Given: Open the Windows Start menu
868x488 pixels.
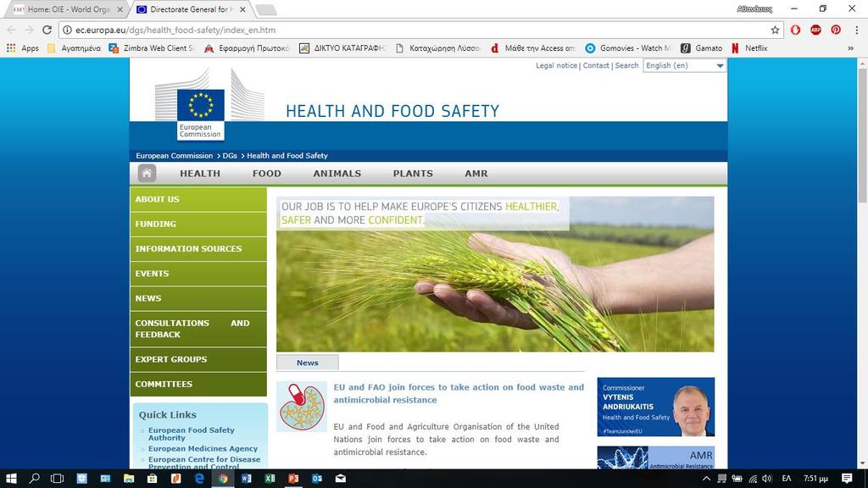Looking at the screenshot, I should coord(11,478).
